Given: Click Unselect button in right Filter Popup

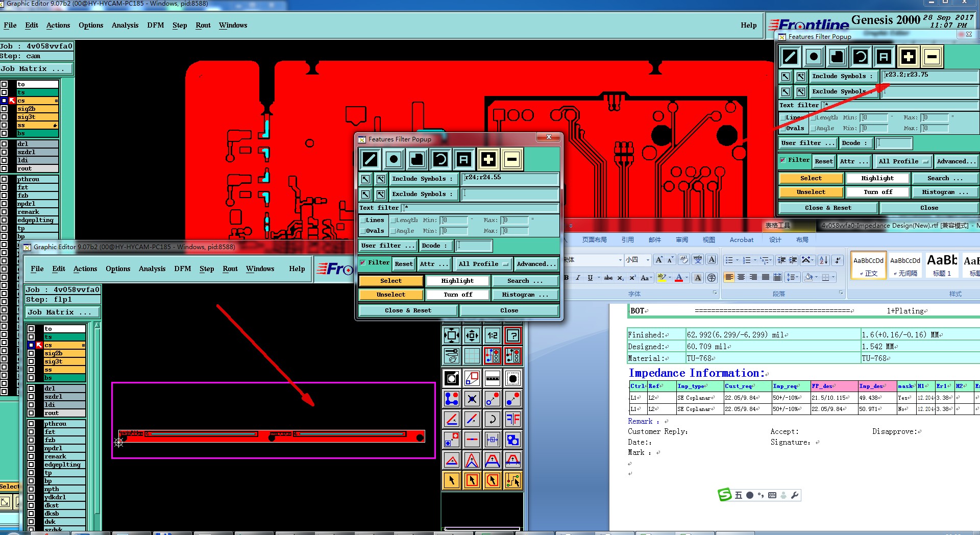Looking at the screenshot, I should pos(811,192).
